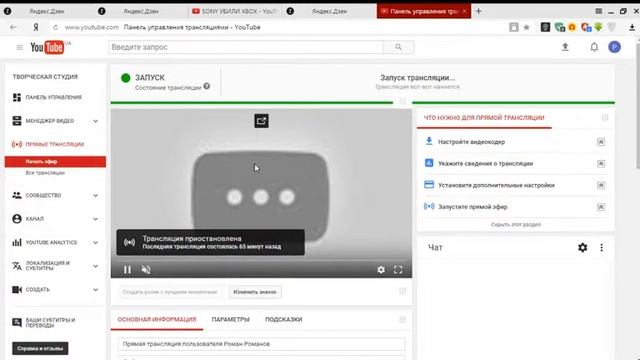
Task: Collapse the 'Запустите прямой эфир' item
Action: tap(601, 207)
